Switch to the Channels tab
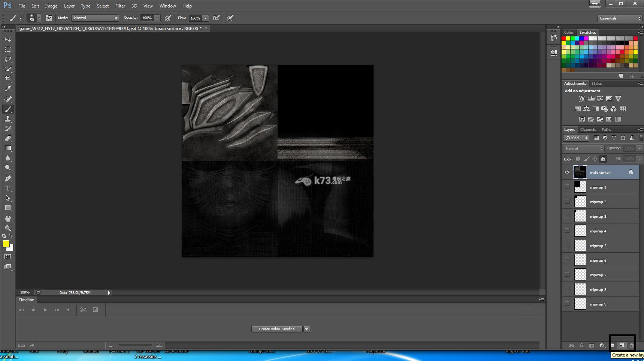The image size is (644, 361). (x=588, y=130)
